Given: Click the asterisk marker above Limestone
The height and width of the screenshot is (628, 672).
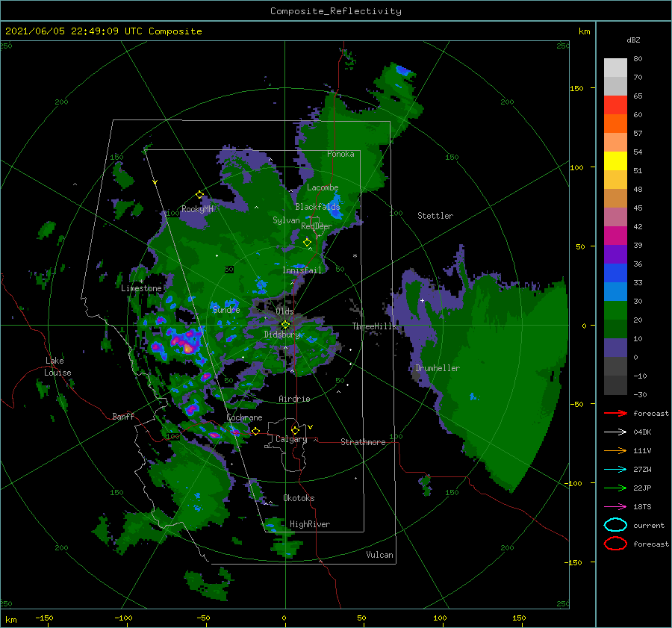Looking at the screenshot, I should pos(141,282).
